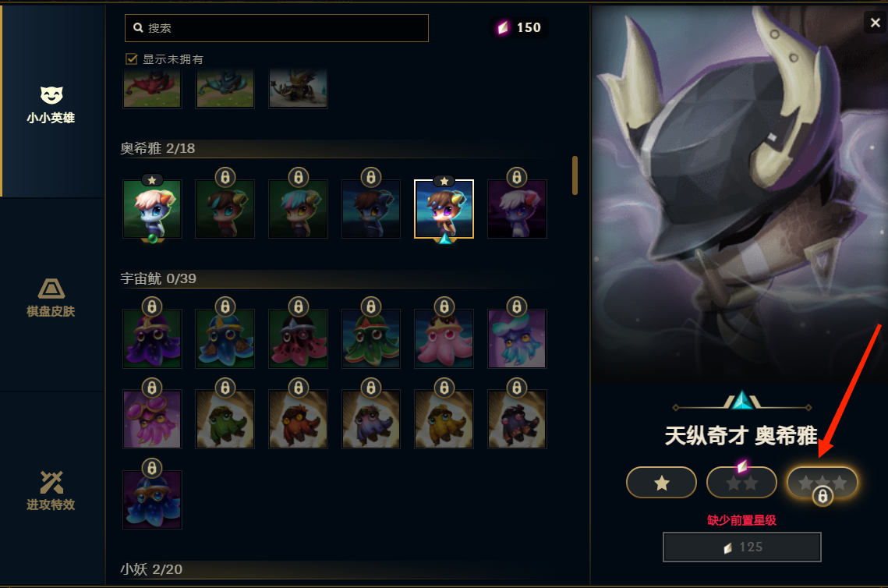The width and height of the screenshot is (888, 588).
Task: Switch to the 棋盘皮肤 arena skins tab
Action: [x=51, y=297]
